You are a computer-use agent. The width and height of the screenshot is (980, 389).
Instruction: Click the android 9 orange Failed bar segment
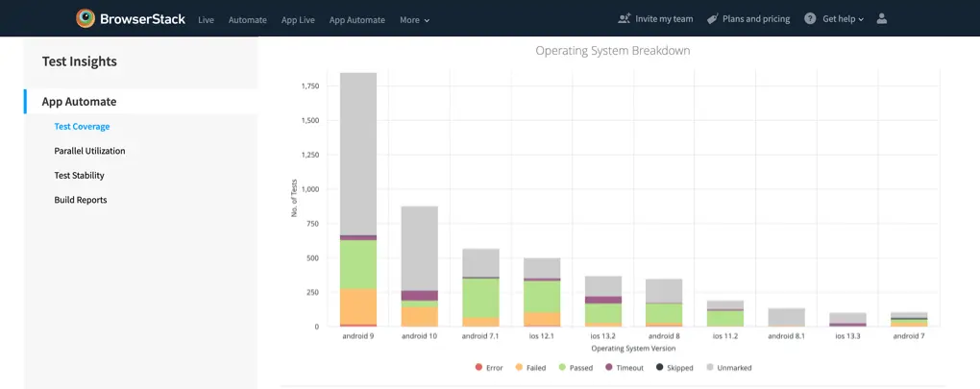[x=358, y=306]
